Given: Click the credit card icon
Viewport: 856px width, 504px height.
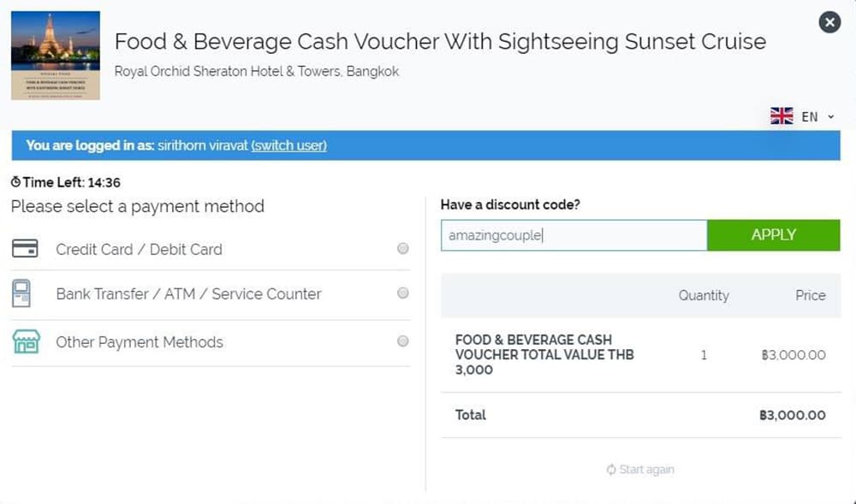Looking at the screenshot, I should (25, 249).
